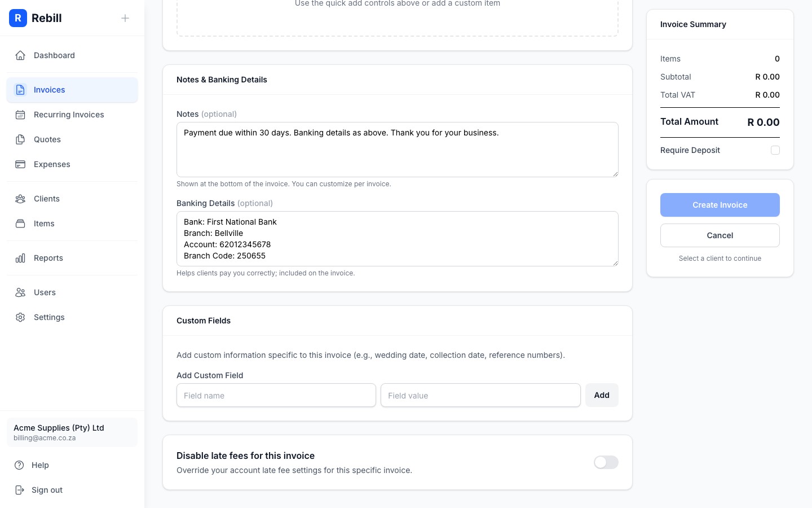Select the Expenses card icon

click(20, 164)
